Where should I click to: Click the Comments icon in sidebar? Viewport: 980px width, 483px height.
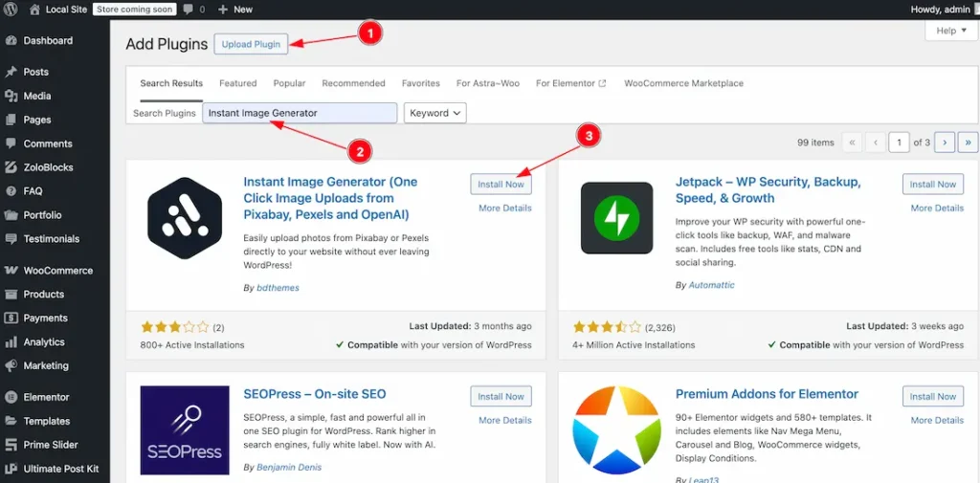coord(11,143)
